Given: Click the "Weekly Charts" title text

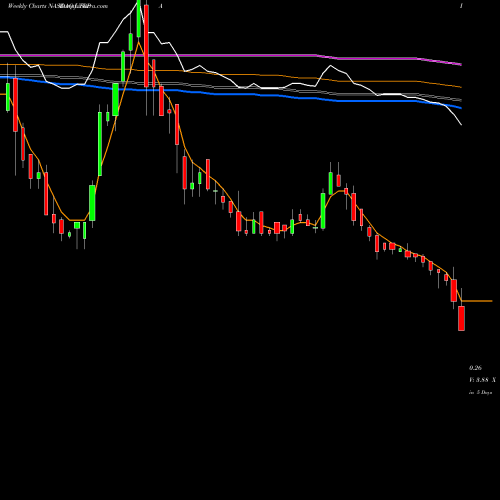Looking at the screenshot, I should (x=28, y=6).
